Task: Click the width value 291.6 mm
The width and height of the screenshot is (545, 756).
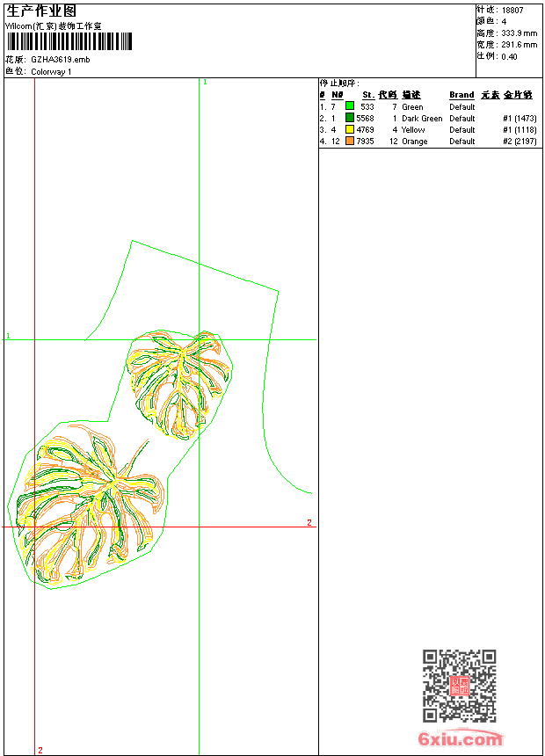Action: coord(520,44)
